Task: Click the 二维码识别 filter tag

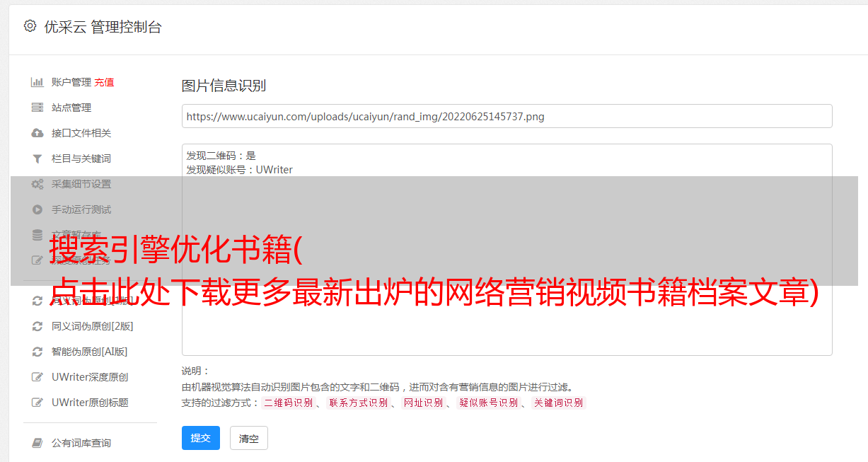Action: tap(287, 403)
